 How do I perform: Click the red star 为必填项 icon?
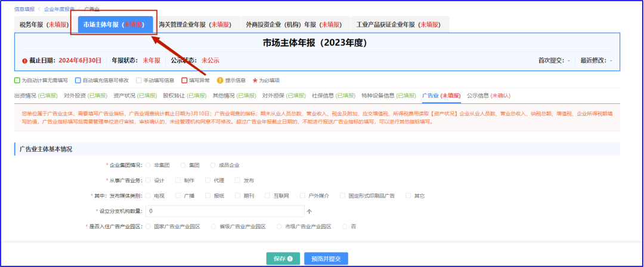point(255,80)
